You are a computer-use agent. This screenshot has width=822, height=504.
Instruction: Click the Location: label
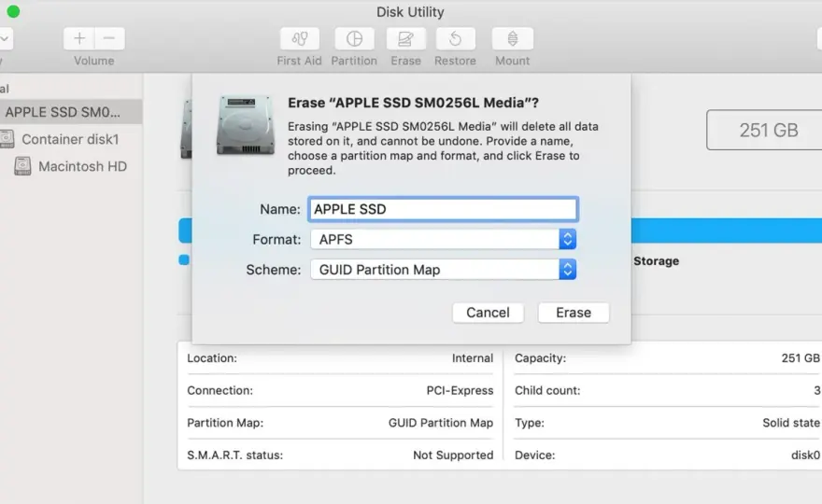tap(212, 358)
